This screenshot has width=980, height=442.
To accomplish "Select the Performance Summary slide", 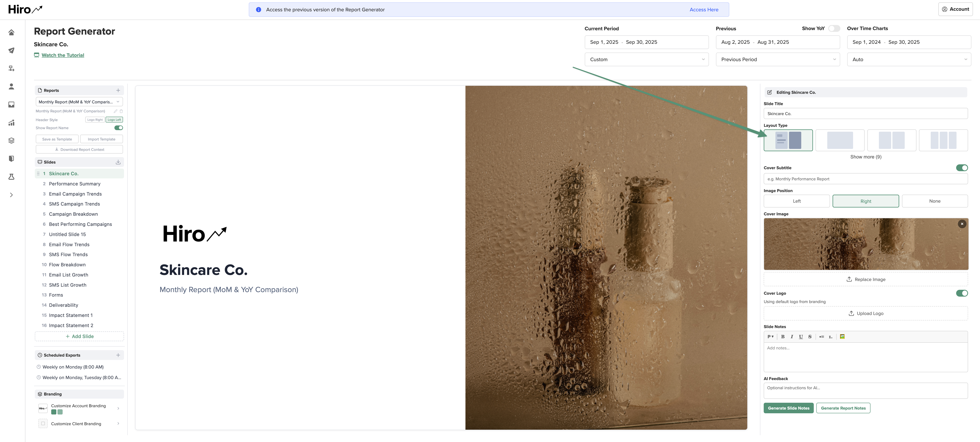I will pyautogui.click(x=79, y=184).
